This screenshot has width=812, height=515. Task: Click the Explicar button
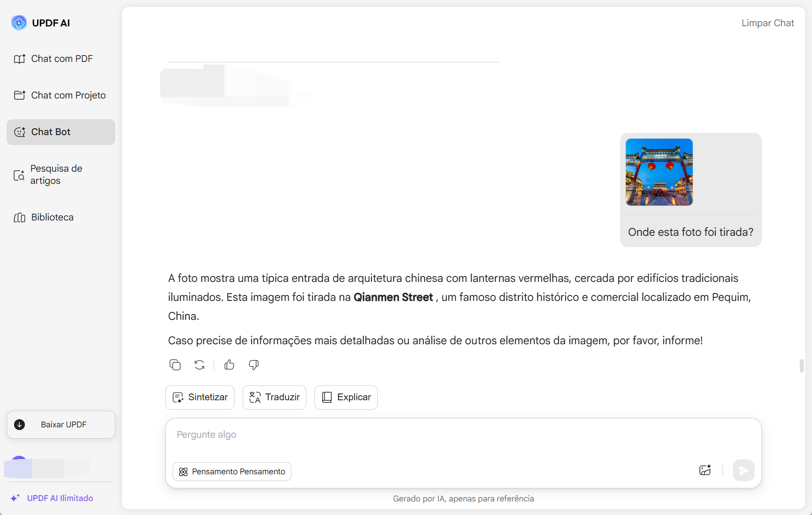pyautogui.click(x=346, y=397)
